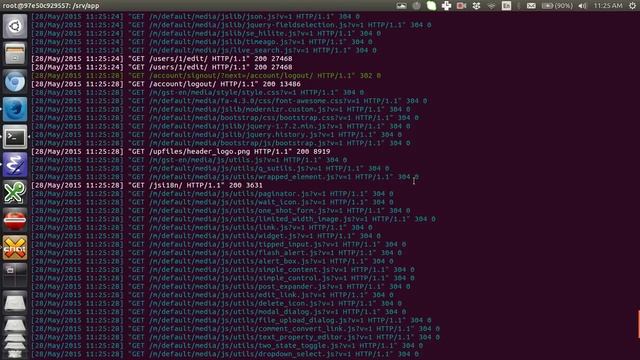Open the blue globe app below Chromium
This screenshot has height=360, width=640.
click(15, 109)
